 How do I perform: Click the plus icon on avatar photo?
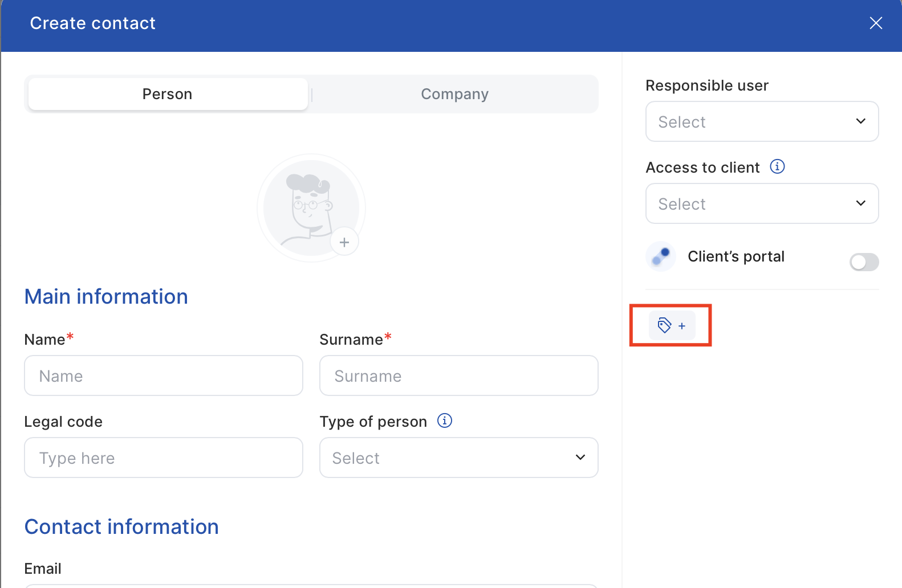click(x=344, y=242)
